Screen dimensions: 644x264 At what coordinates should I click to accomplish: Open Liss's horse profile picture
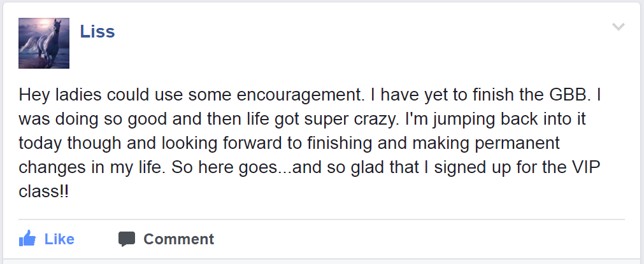click(44, 43)
